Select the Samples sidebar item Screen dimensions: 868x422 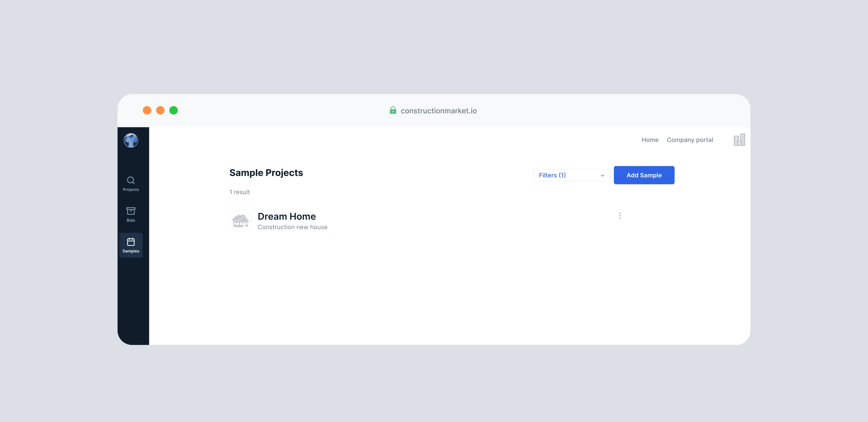click(131, 245)
